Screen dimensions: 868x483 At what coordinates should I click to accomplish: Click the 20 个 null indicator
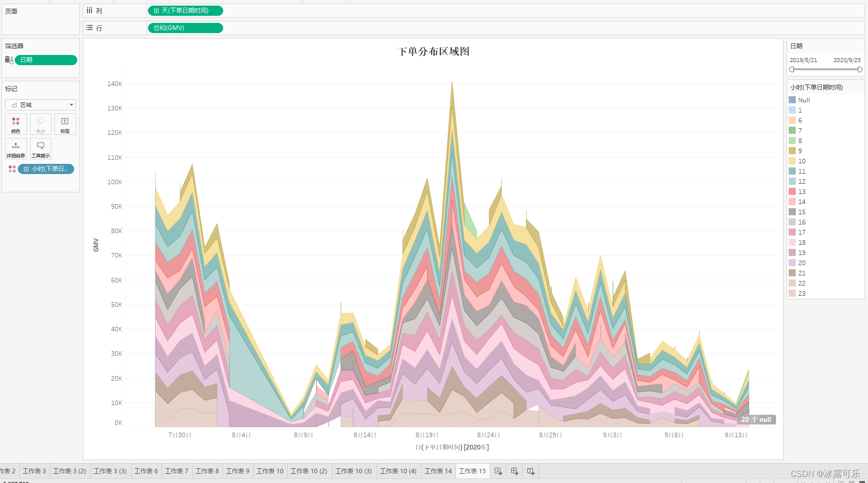pyautogui.click(x=756, y=419)
